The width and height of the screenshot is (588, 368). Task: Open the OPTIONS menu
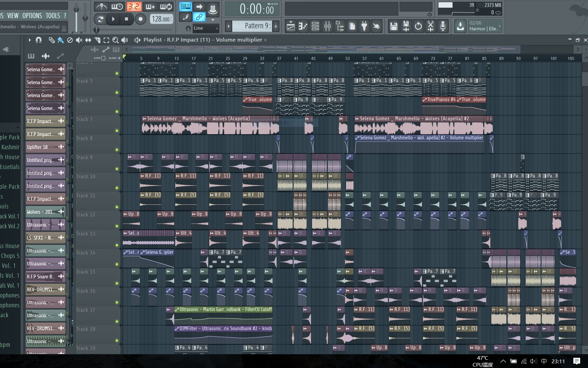coord(32,16)
